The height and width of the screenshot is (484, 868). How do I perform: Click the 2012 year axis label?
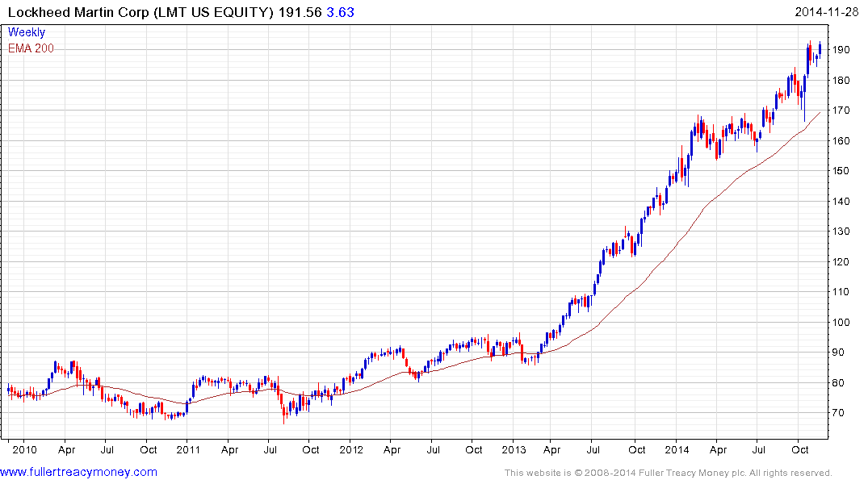click(x=351, y=449)
